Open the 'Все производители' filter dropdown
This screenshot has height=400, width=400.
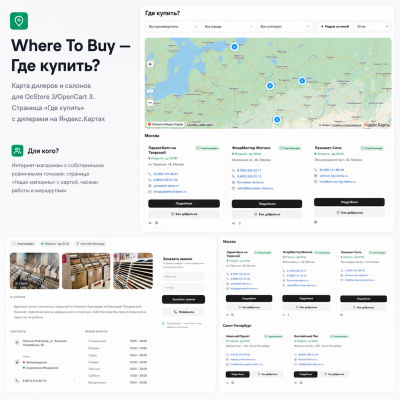173,26
